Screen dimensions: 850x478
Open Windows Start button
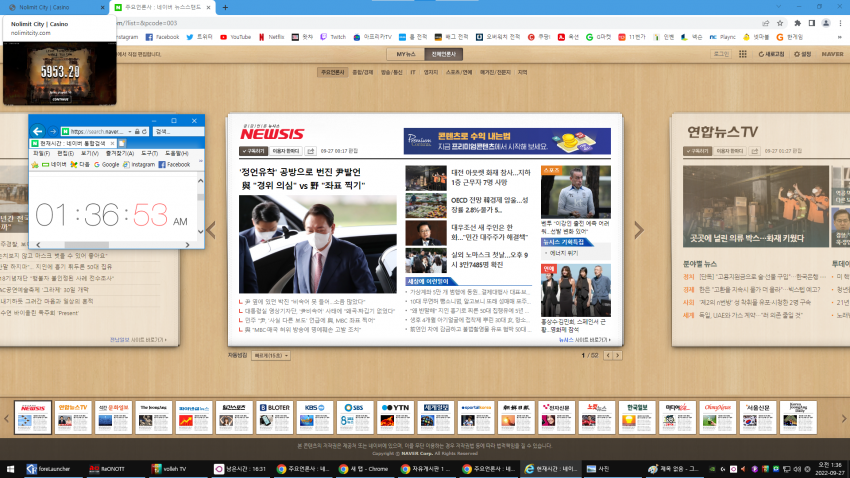tap(10, 469)
